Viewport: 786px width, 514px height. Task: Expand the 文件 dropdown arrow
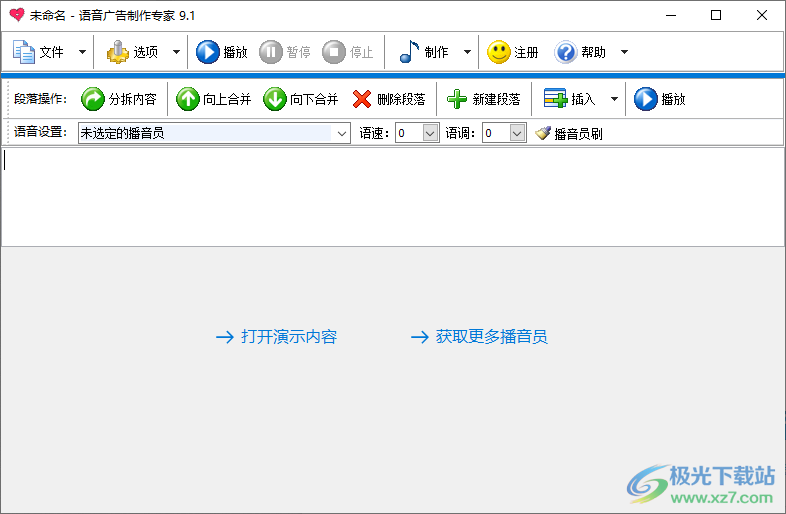point(82,52)
